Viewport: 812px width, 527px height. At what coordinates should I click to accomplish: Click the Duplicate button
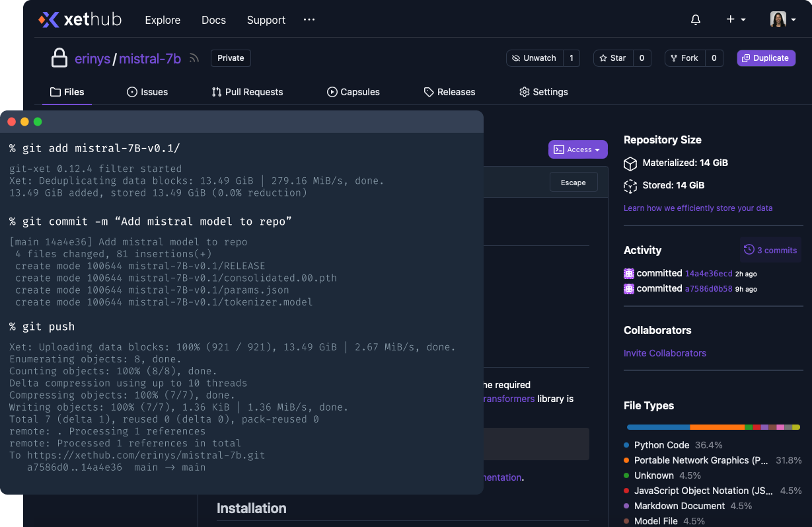pyautogui.click(x=766, y=58)
